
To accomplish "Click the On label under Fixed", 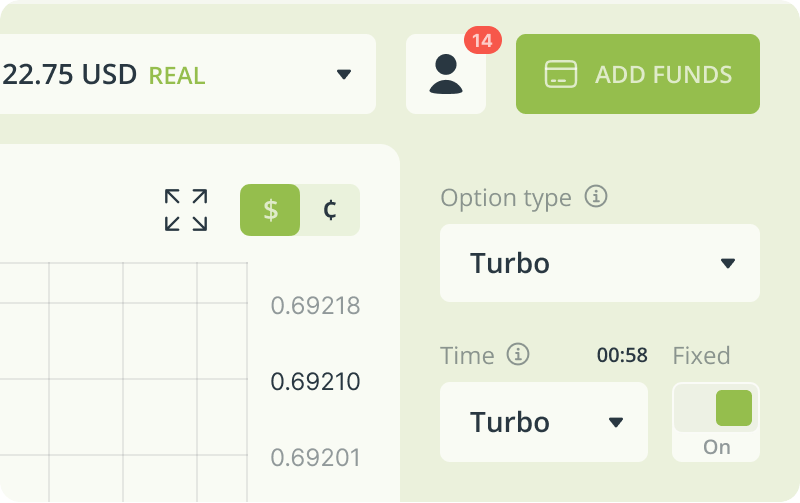I will click(716, 447).
